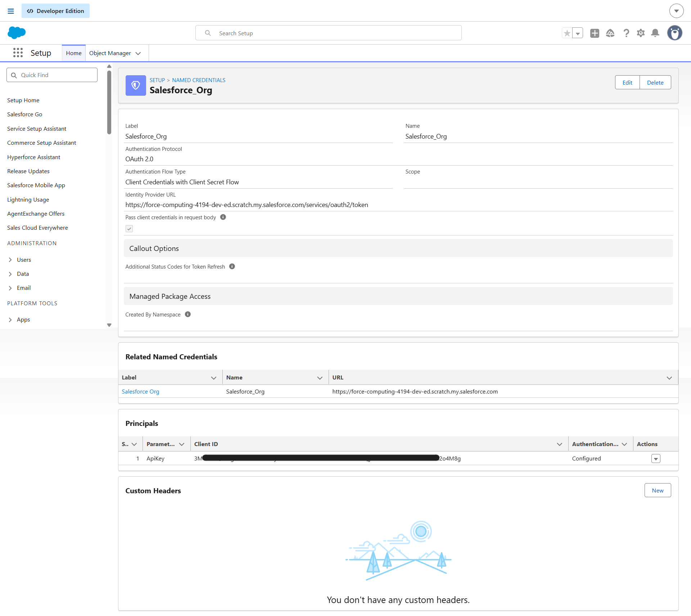Show info for Pass client credentials in request body
The width and height of the screenshot is (691, 616).
point(223,217)
